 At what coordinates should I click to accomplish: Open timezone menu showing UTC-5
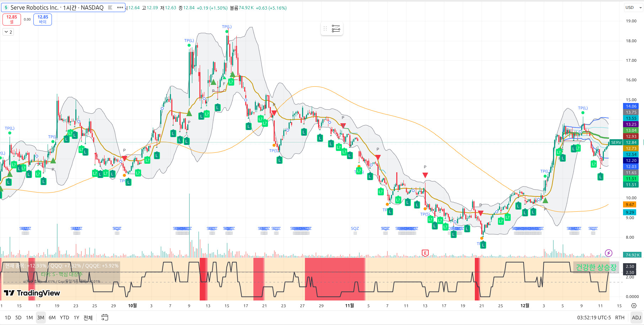tap(594, 318)
